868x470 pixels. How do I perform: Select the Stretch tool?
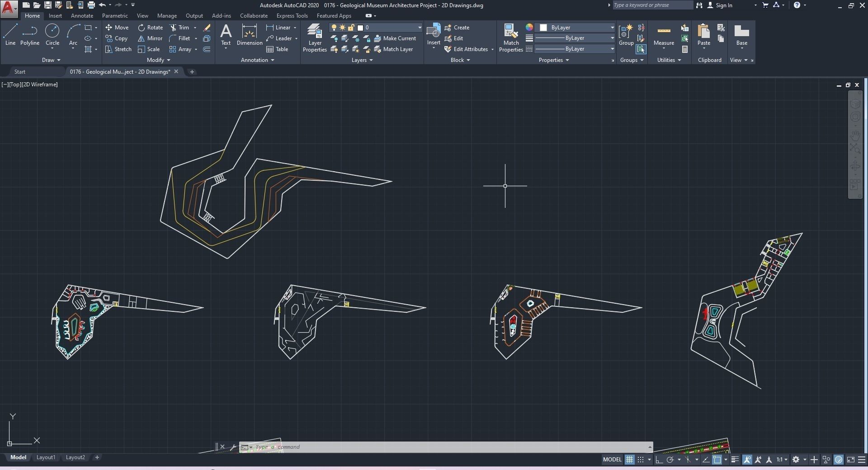click(x=118, y=49)
